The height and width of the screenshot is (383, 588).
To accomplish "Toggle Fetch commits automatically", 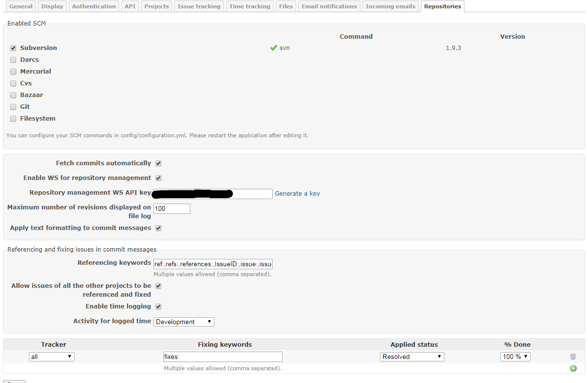I will coord(158,163).
